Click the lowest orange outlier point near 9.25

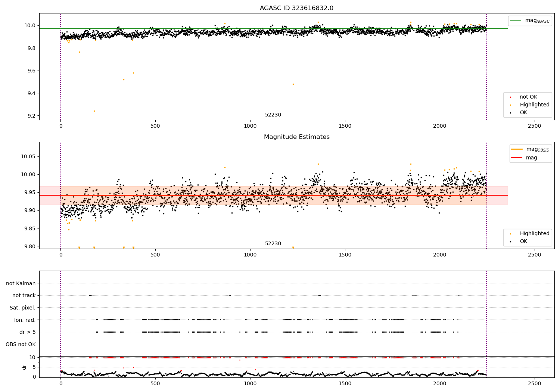(x=94, y=111)
